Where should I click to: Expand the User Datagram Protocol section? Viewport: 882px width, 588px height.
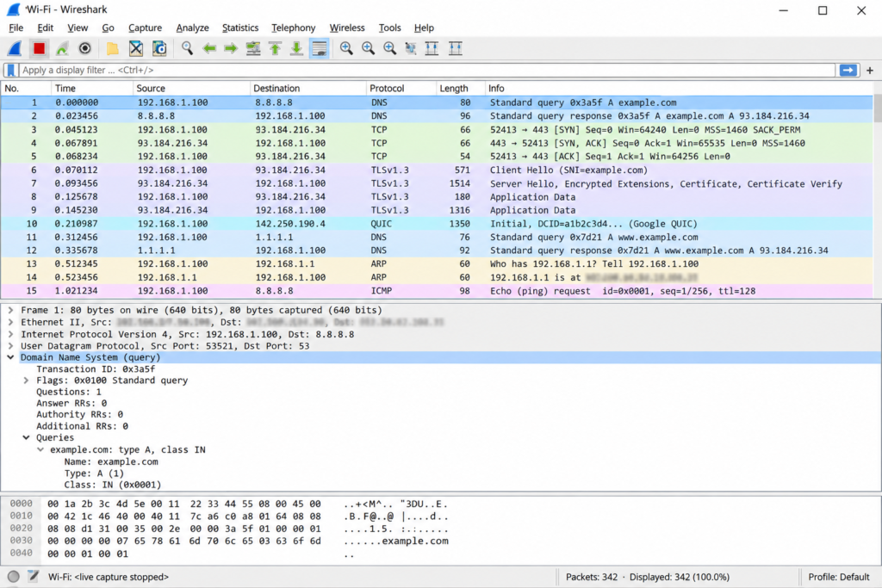(10, 346)
